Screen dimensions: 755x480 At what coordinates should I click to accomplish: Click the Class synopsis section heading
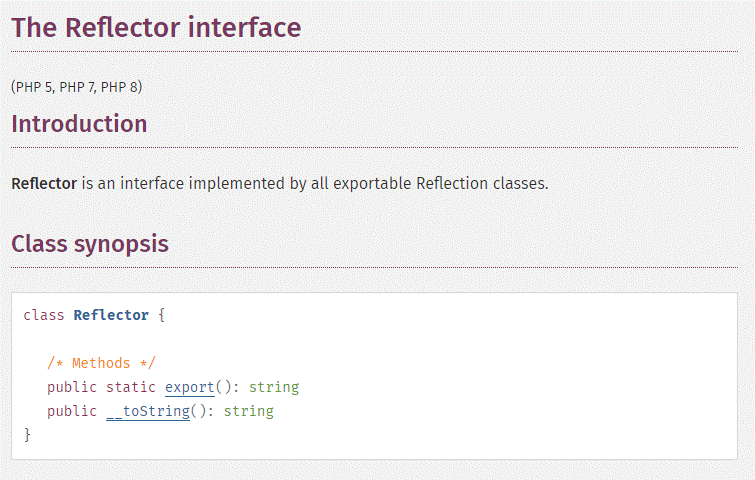click(x=90, y=244)
